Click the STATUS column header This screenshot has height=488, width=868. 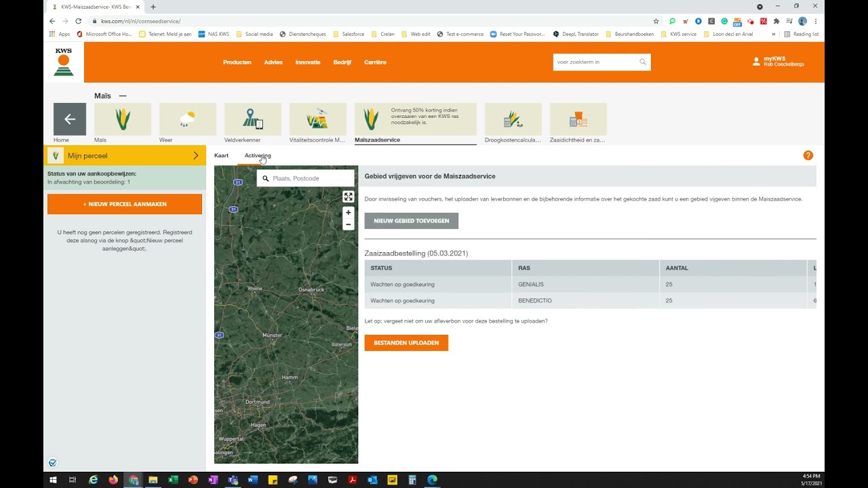[439, 268]
